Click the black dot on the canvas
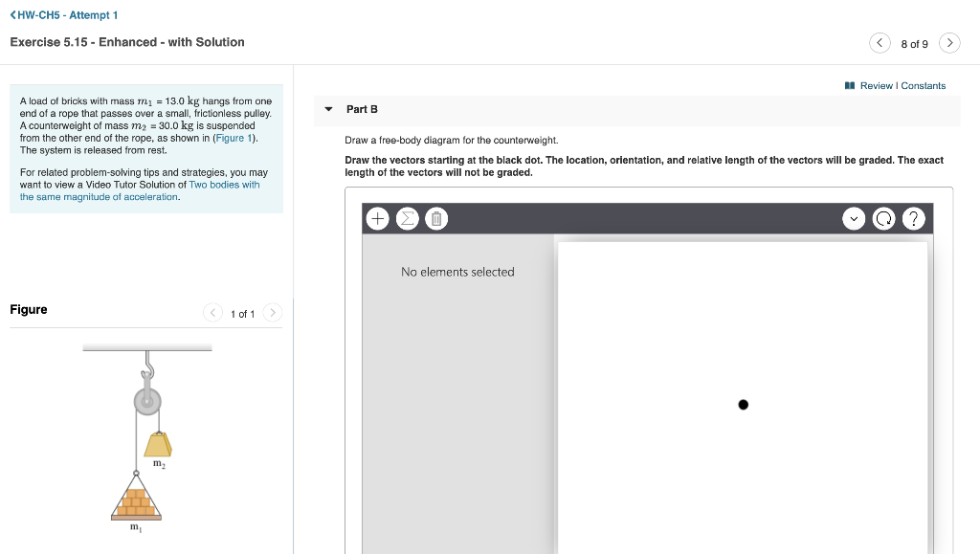The height and width of the screenshot is (554, 980). tap(743, 405)
